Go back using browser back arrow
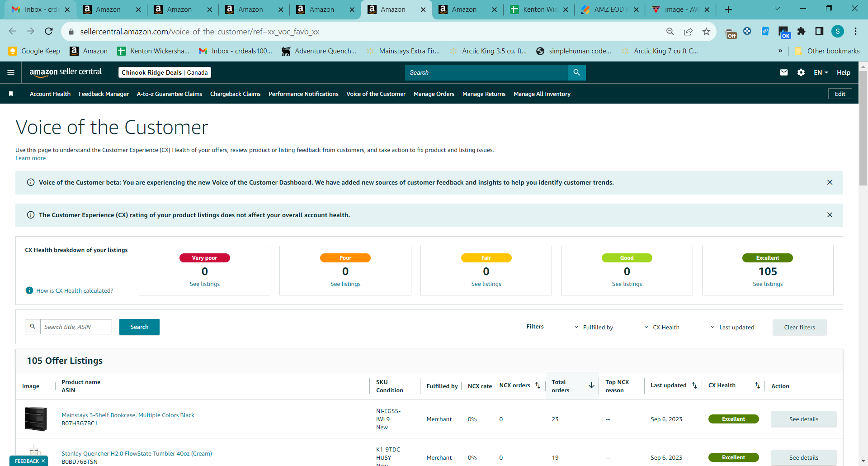Image resolution: width=868 pixels, height=466 pixels. click(13, 31)
